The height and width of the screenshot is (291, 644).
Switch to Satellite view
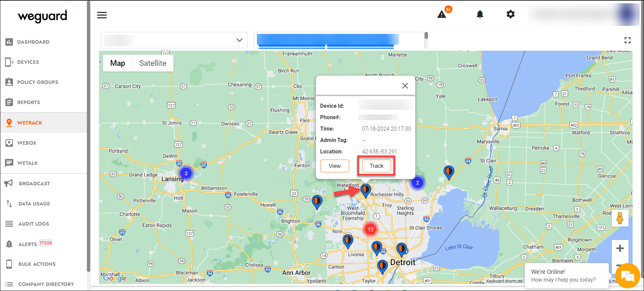pos(153,63)
